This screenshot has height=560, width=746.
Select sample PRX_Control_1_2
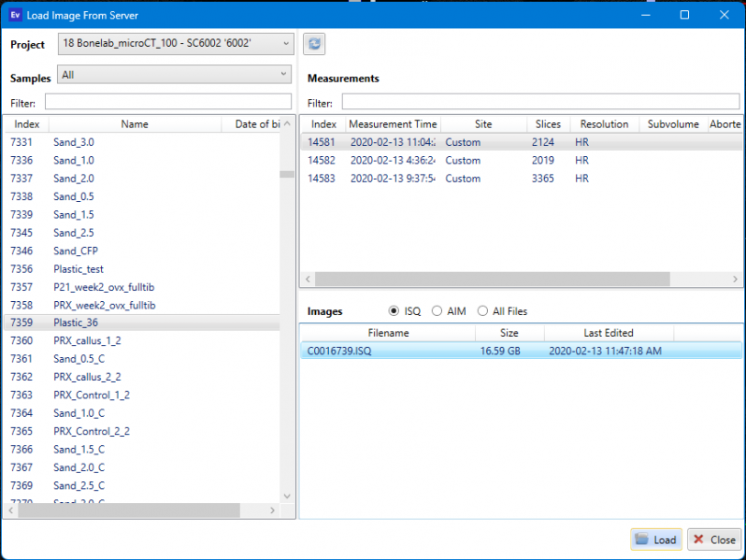click(142, 395)
